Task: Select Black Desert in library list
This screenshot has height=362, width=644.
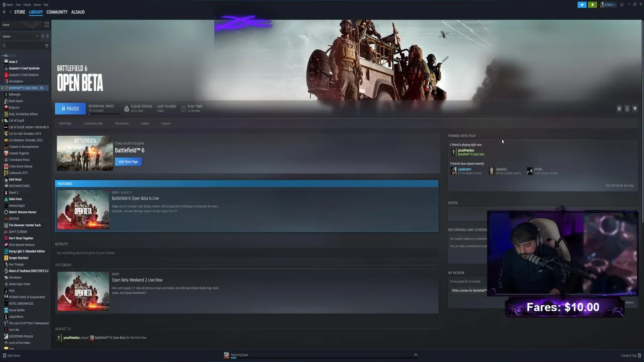Action: 16,101
